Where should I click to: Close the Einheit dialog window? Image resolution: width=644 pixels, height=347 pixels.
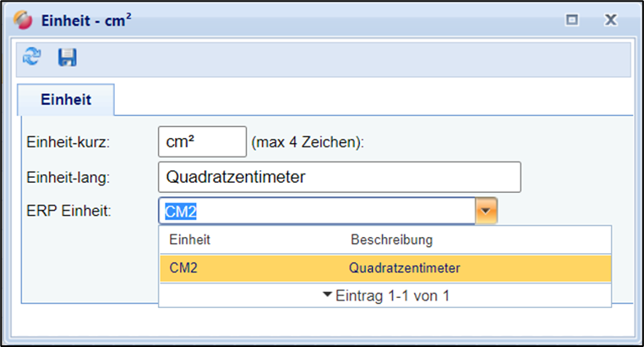[610, 19]
